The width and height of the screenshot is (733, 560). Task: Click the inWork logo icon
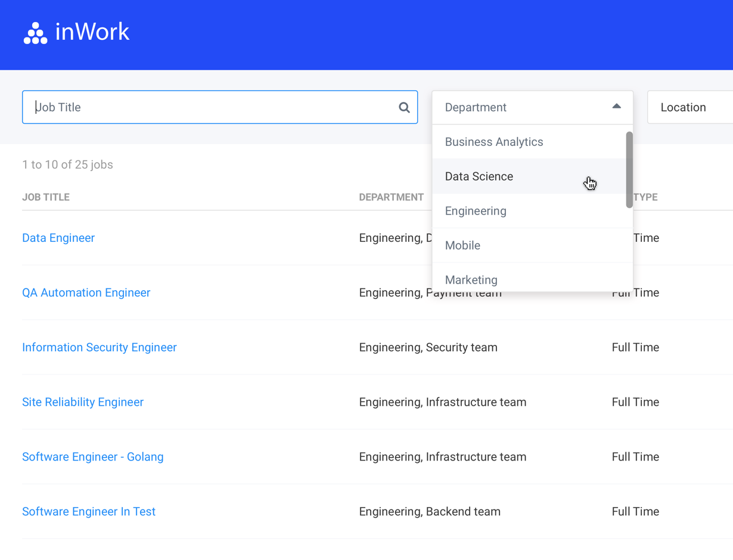pyautogui.click(x=34, y=32)
